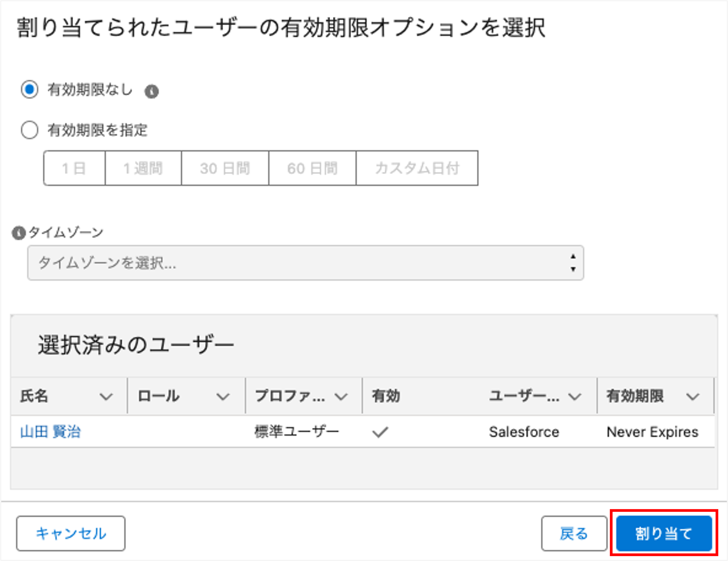Choose the 1 日 expiration option
Image resolution: width=728 pixels, height=561 pixels.
74,168
